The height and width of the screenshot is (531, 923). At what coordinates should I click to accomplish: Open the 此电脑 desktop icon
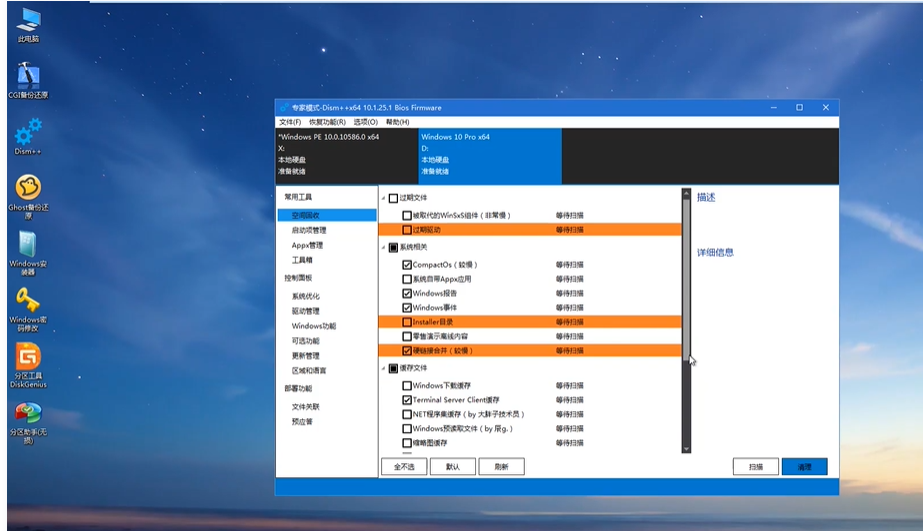coord(28,25)
